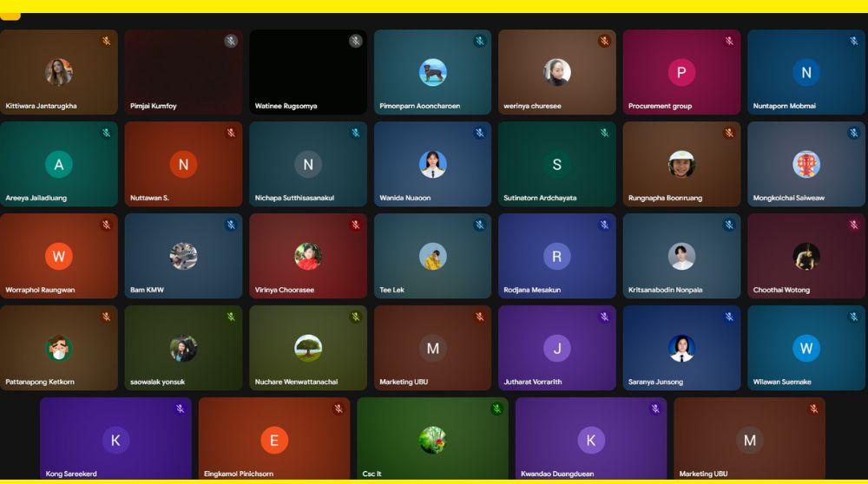Click muted mic icon on Kittiwara Jantarugkha's tile
This screenshot has height=484, width=868.
(x=106, y=42)
